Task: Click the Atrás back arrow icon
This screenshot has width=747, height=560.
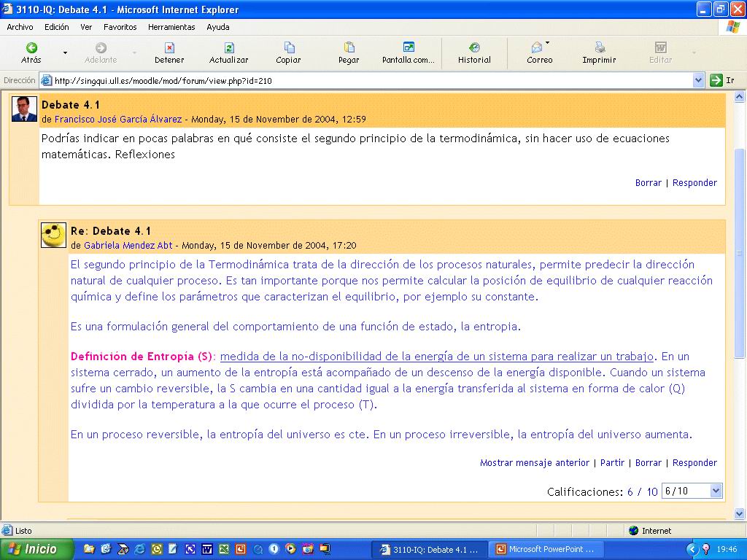Action: pos(31,48)
